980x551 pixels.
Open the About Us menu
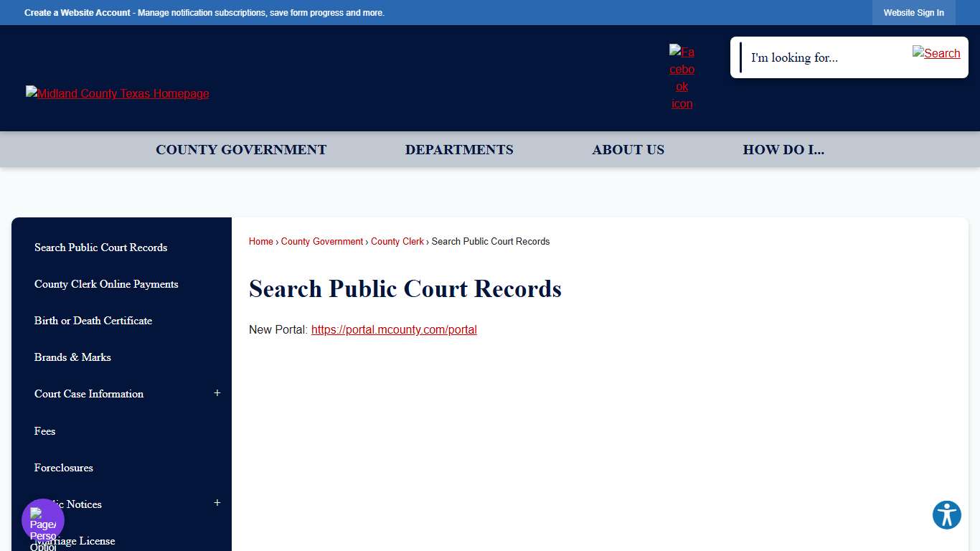628,149
